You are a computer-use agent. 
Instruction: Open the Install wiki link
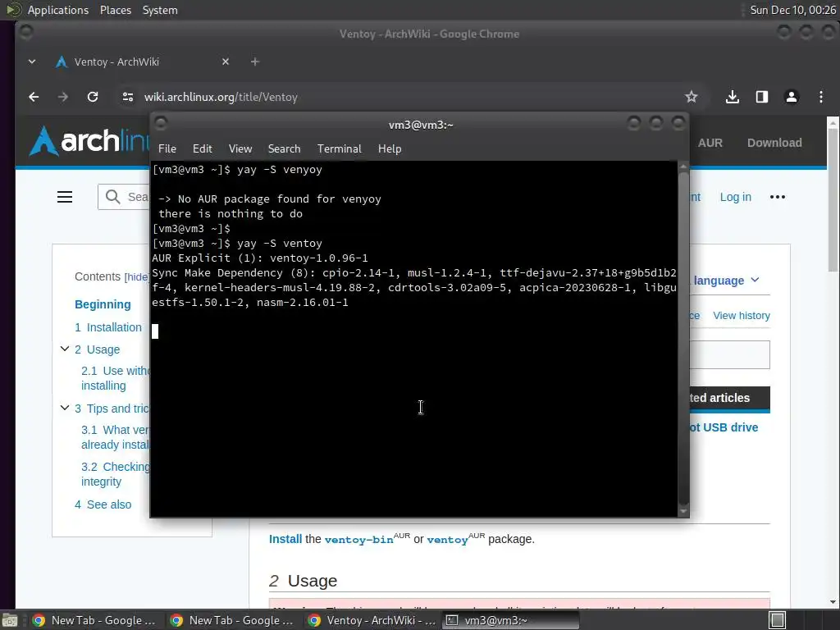285,539
